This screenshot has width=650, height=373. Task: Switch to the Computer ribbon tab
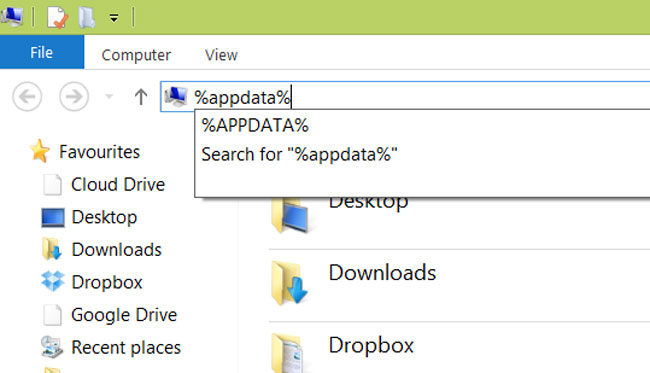136,55
